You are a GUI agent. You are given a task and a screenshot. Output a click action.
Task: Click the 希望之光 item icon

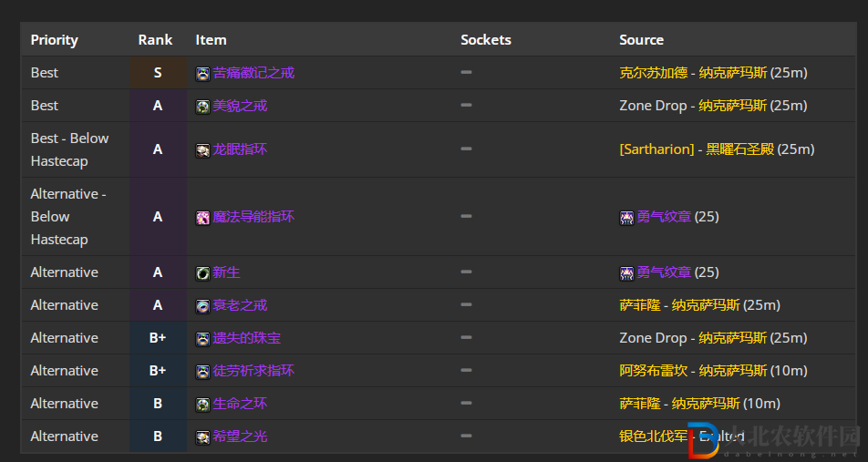coord(202,437)
